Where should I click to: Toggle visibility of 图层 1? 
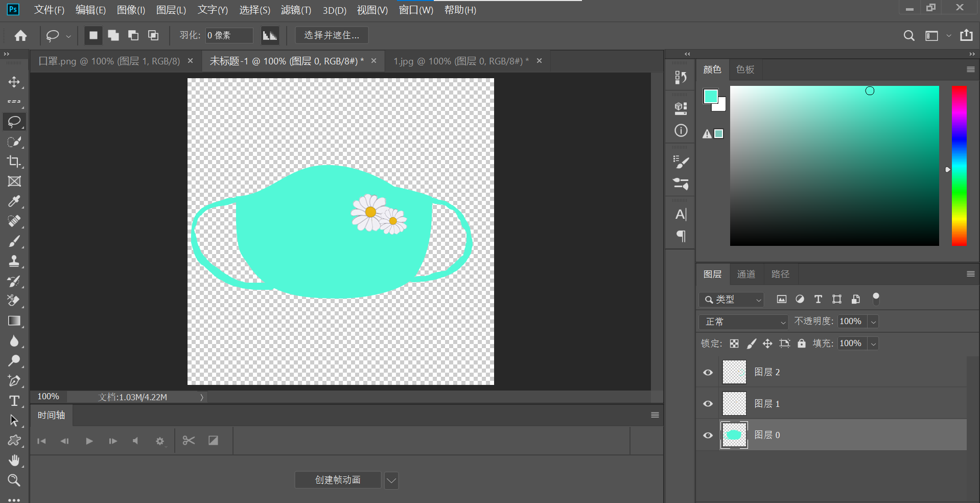708,404
